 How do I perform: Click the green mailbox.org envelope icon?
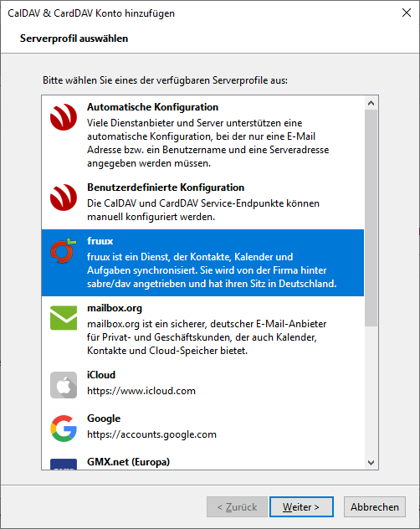(x=64, y=318)
